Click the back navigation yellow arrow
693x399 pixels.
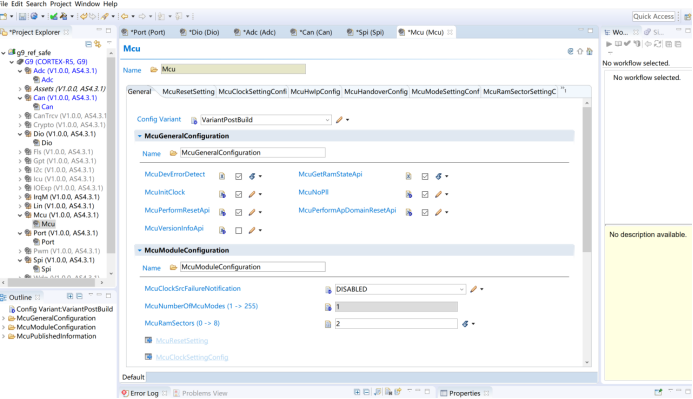125,16
